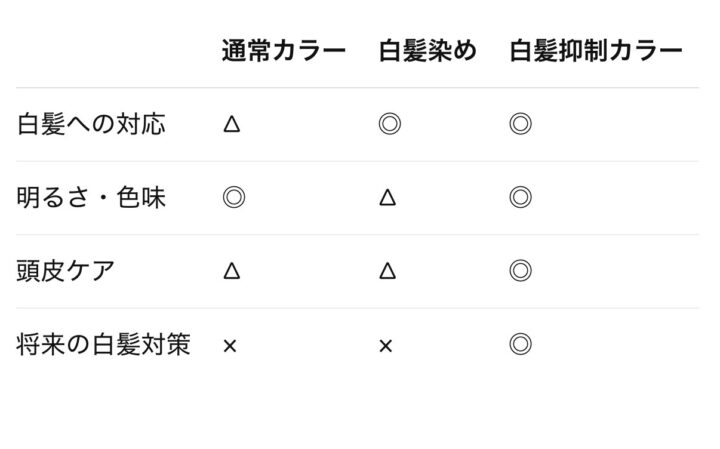The width and height of the screenshot is (720, 449).
Task: Click the triangle for 白髪染め 頭皮ケア
Action: pos(388,271)
